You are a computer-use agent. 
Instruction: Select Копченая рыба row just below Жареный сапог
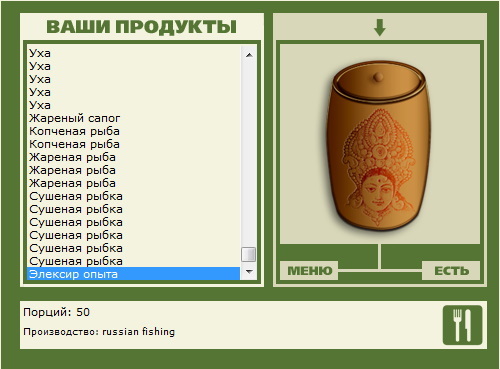point(133,131)
